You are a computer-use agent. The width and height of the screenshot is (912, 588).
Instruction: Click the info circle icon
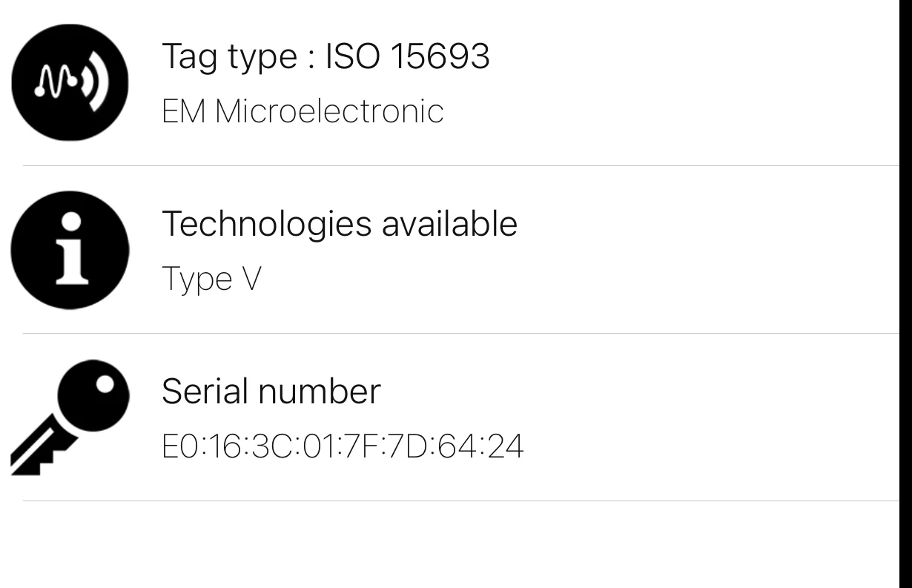(70, 250)
